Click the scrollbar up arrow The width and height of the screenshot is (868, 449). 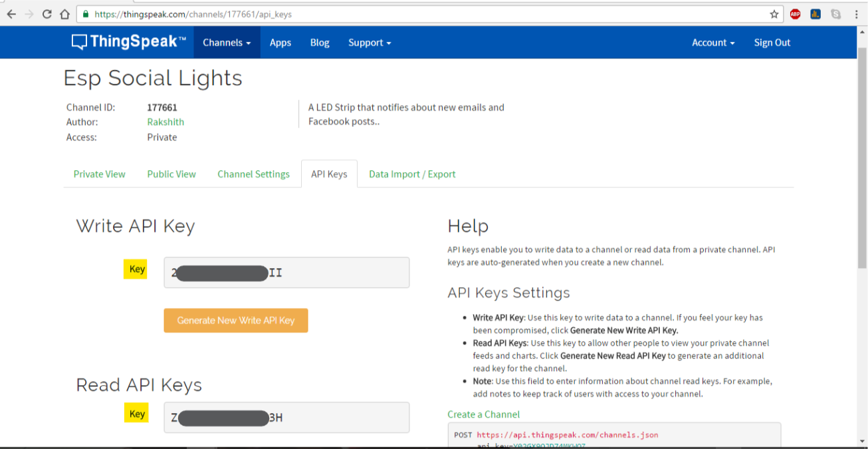[861, 33]
